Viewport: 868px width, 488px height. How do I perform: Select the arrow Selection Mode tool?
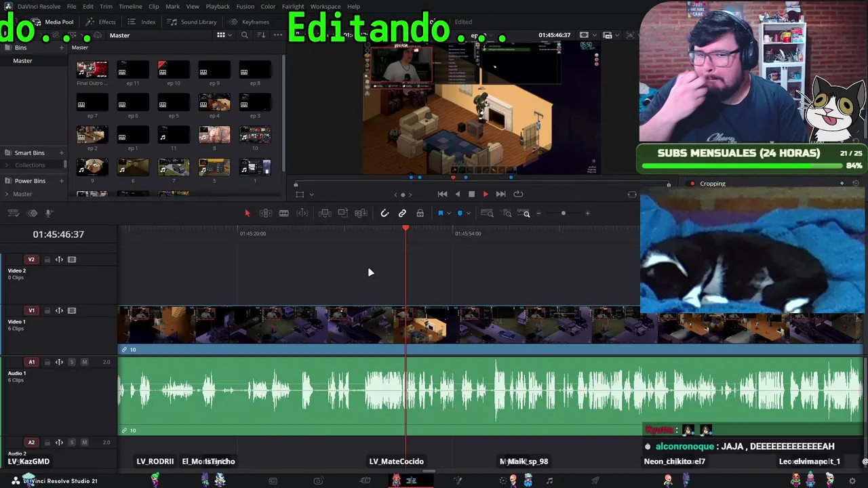(x=247, y=213)
